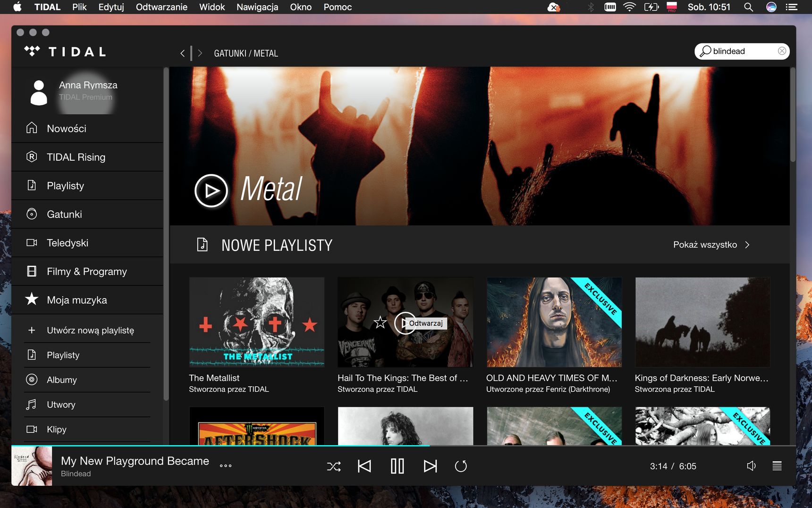Pause the current track

(x=398, y=466)
